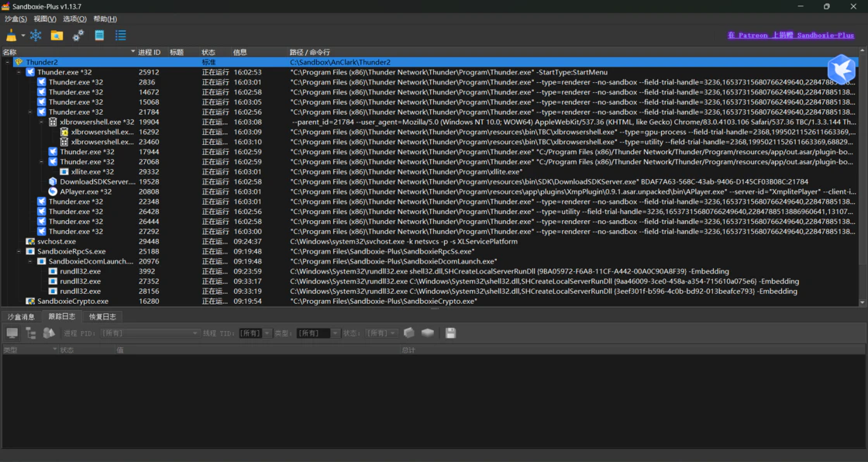Click the tree view icon in trace log toolbar
Screen dimensions: 868x462
coord(30,333)
